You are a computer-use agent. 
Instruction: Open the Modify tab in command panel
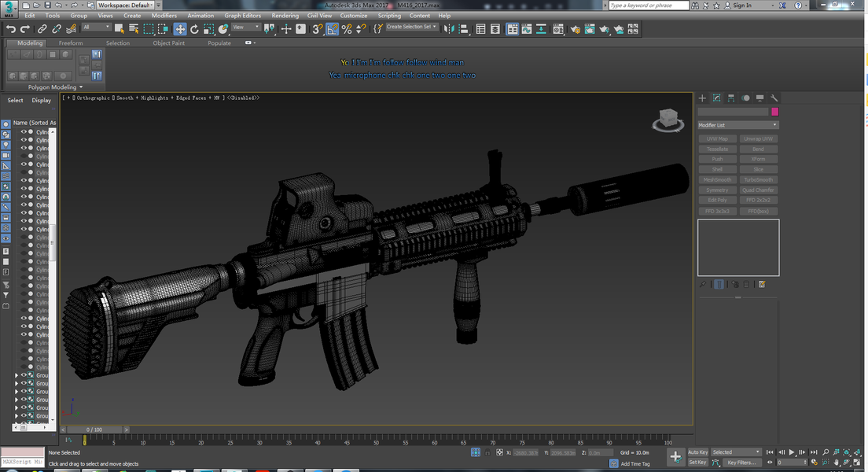click(716, 98)
